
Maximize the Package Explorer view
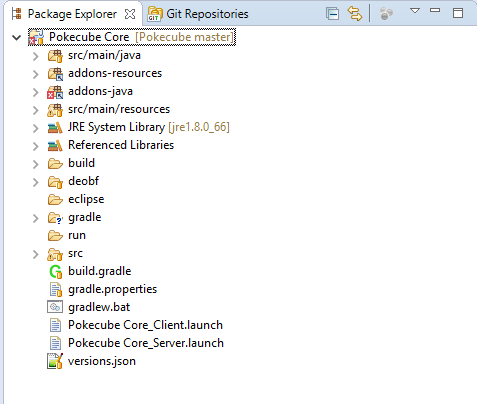click(x=458, y=13)
